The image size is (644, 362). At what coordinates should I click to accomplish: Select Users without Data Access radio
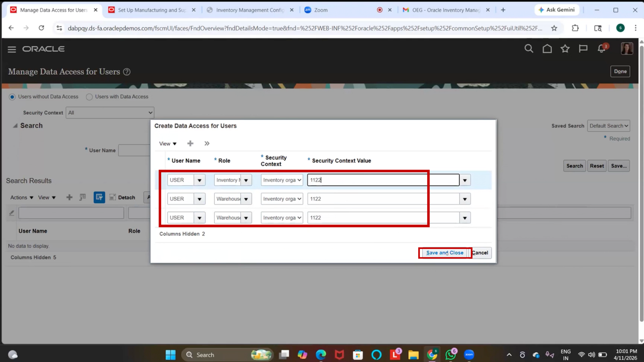pos(12,97)
